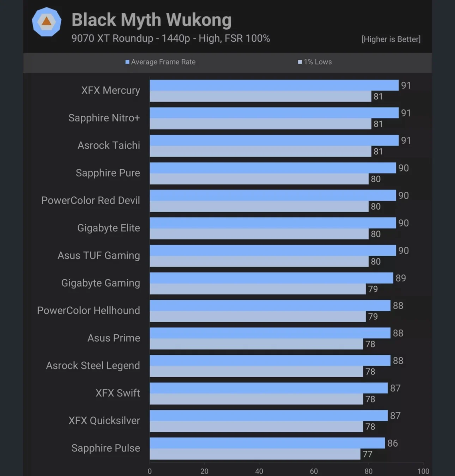
Task: Click the Sapphire Pulse 1% lows value 77
Action: point(368,454)
